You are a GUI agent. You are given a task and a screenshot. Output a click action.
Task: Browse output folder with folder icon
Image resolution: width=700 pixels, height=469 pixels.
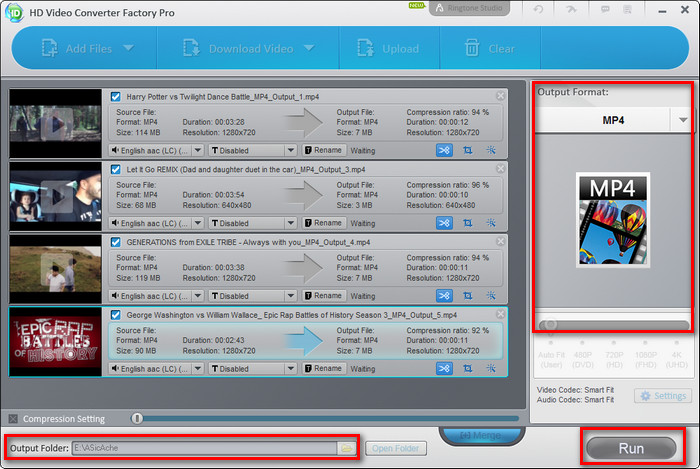[x=346, y=448]
